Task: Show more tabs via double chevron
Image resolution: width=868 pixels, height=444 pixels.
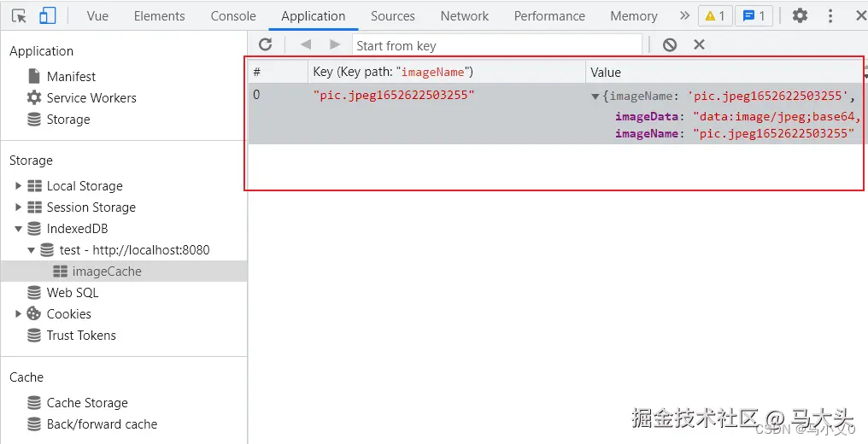Action: coord(685,15)
